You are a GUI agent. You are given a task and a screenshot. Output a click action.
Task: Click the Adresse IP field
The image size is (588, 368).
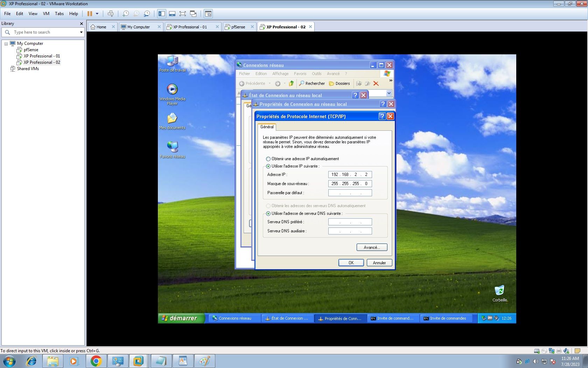pos(350,175)
